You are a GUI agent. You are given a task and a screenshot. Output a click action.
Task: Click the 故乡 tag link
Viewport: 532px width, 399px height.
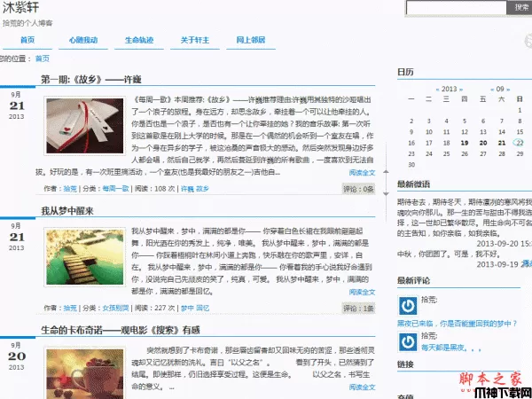coord(202,189)
